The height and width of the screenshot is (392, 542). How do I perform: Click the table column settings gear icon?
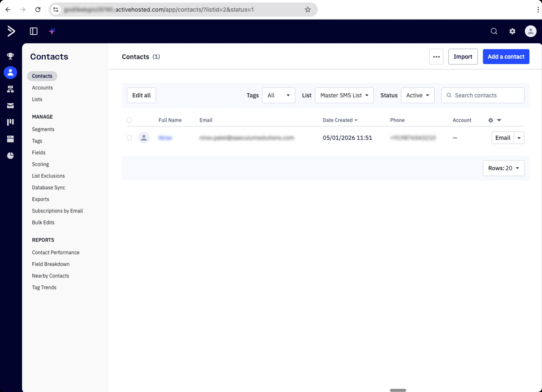tap(490, 120)
